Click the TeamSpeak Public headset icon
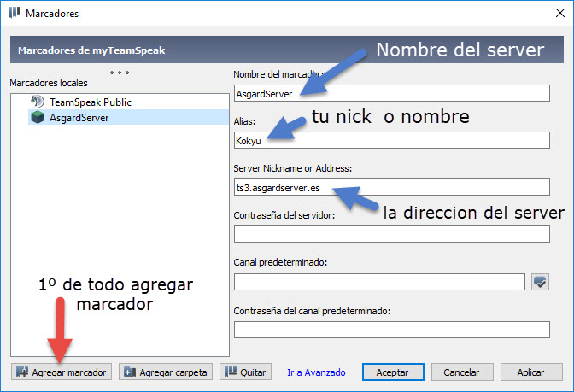 pyautogui.click(x=38, y=102)
